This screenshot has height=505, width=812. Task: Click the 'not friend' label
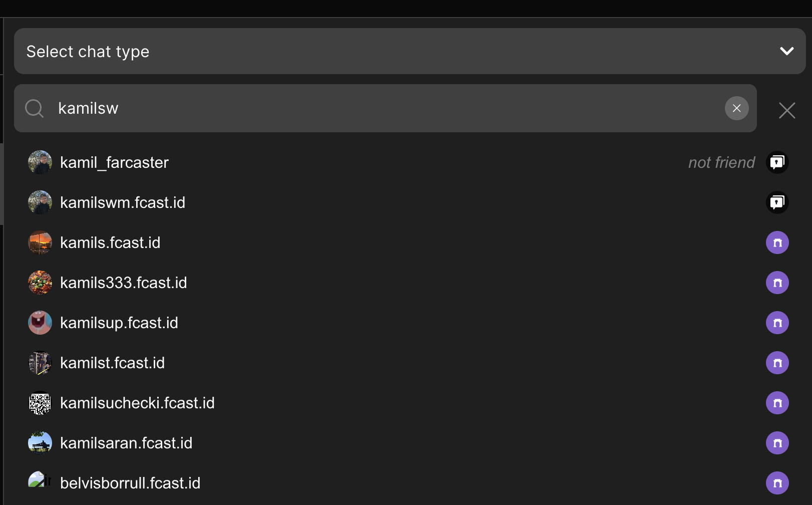721,162
